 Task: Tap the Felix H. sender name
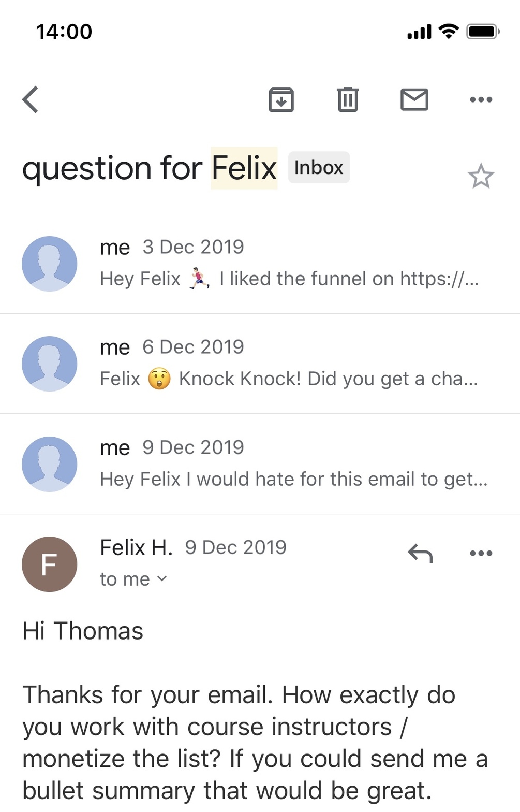[136, 547]
